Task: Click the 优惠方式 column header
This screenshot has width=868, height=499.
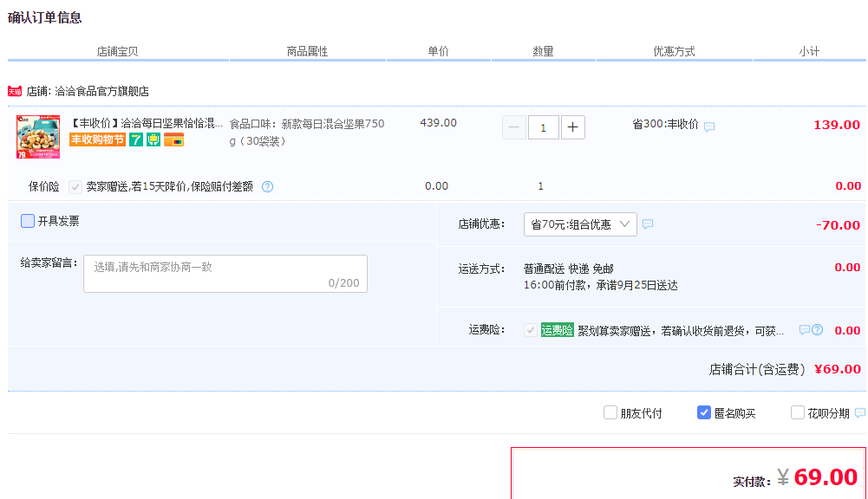Action: (675, 51)
